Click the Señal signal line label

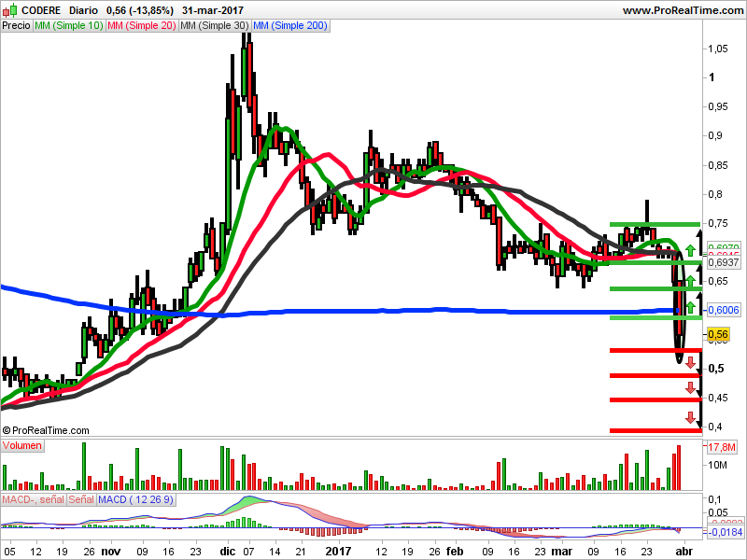[x=80, y=500]
